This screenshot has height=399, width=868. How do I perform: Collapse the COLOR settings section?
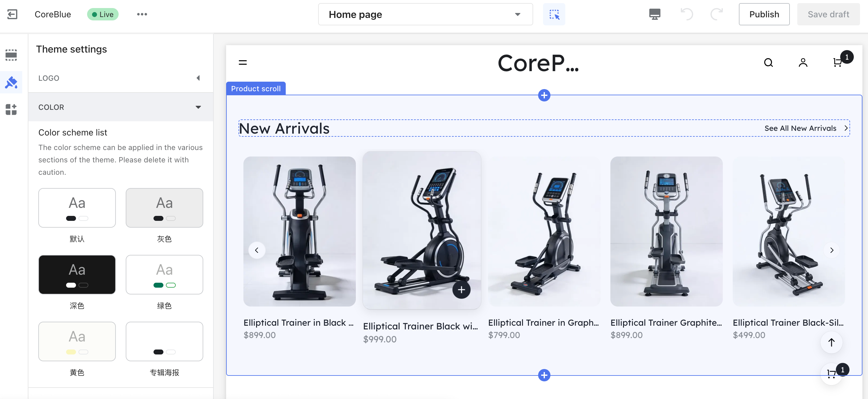coord(120,107)
